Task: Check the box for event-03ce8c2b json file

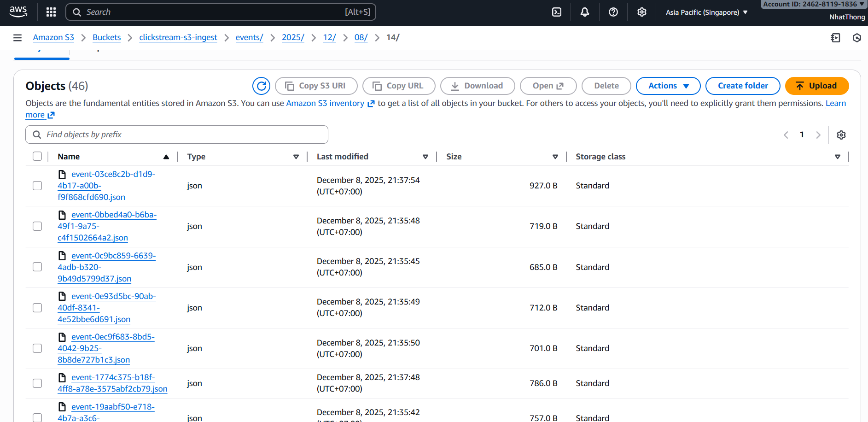Action: (37, 186)
